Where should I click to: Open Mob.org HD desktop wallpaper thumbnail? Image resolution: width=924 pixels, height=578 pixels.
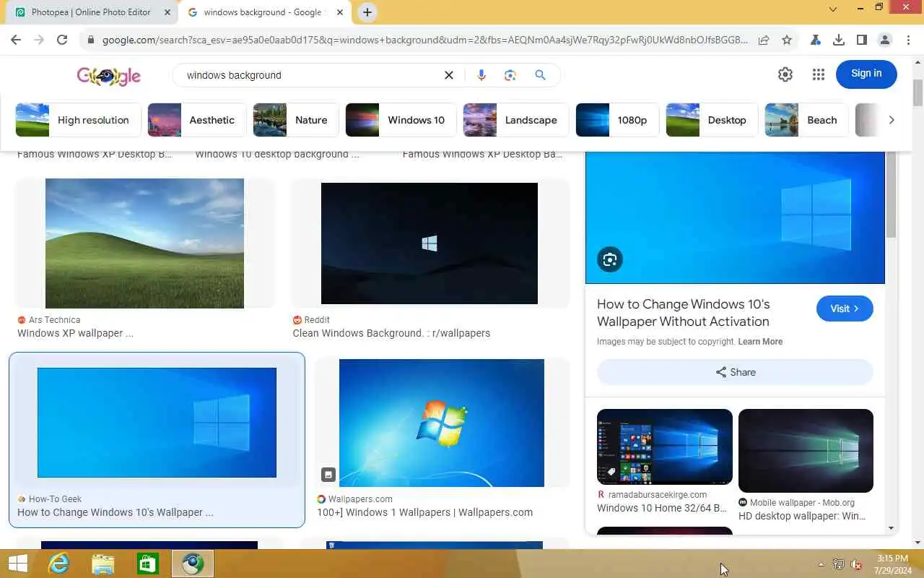click(806, 451)
